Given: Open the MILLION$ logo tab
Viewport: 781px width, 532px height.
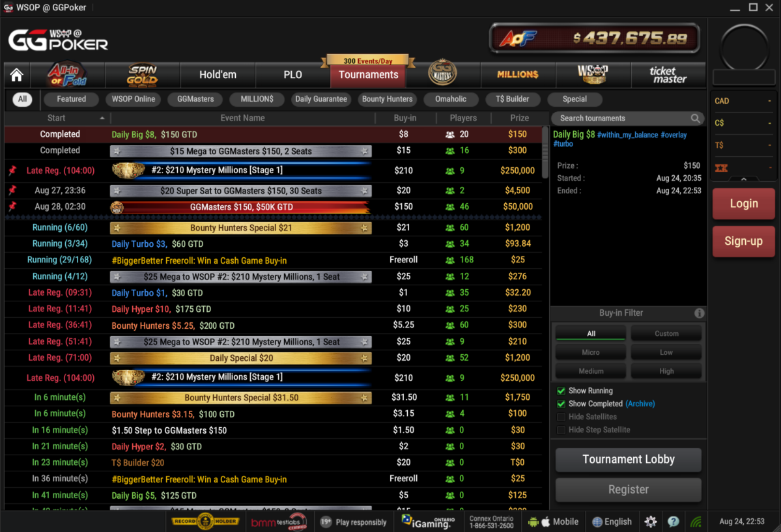Looking at the screenshot, I should (518, 75).
